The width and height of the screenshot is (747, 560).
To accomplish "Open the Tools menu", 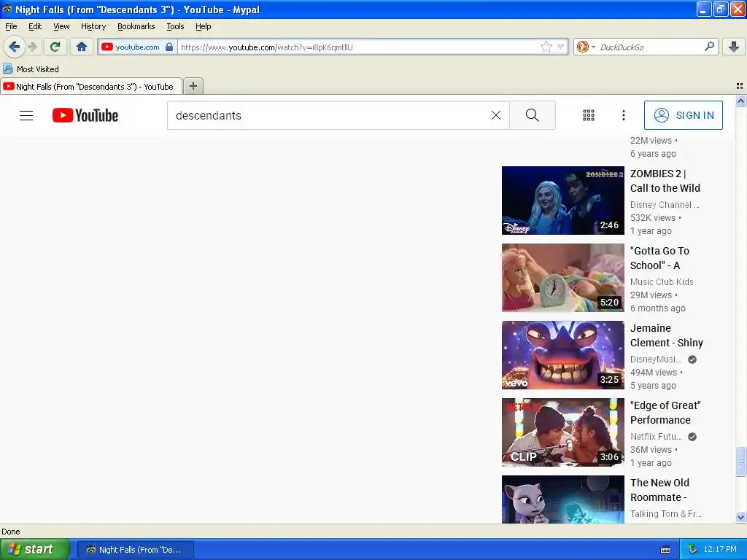I will (x=175, y=26).
